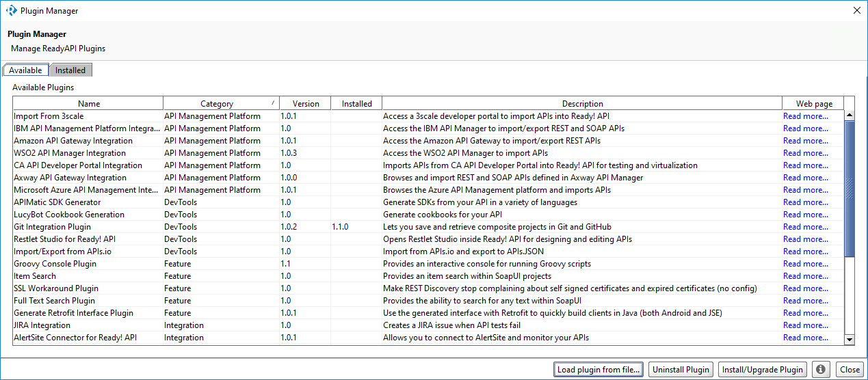Sort by the Name column header
Viewport: 868px width, 380px height.
[x=88, y=104]
